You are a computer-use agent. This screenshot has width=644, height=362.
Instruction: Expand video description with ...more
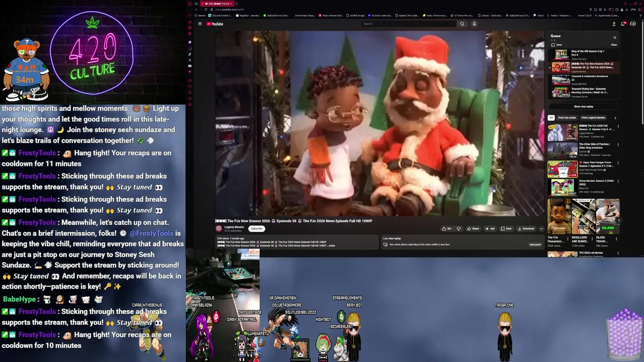[331, 246]
